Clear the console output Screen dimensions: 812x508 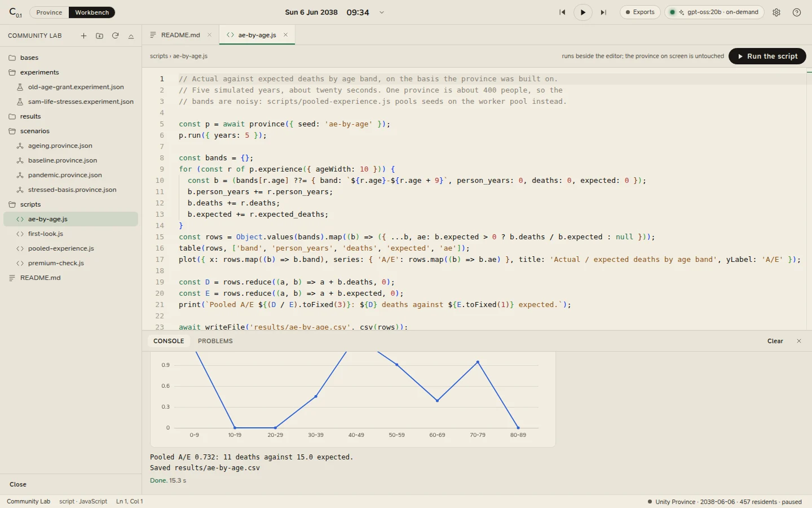(x=775, y=341)
